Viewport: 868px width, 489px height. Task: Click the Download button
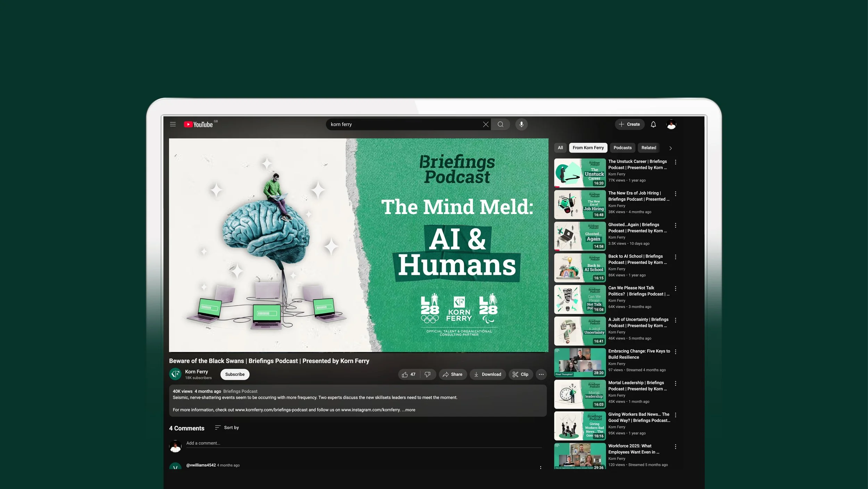point(487,374)
